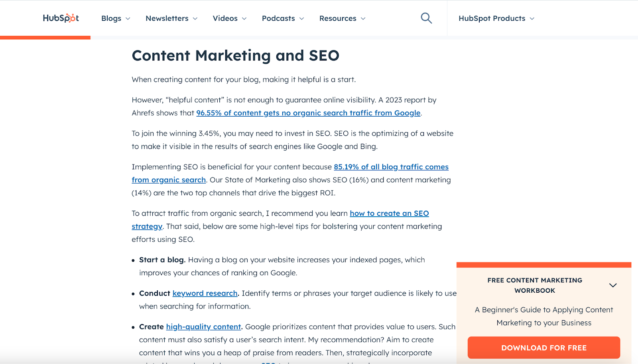
Task: Open the keyword research link
Action: pos(205,294)
